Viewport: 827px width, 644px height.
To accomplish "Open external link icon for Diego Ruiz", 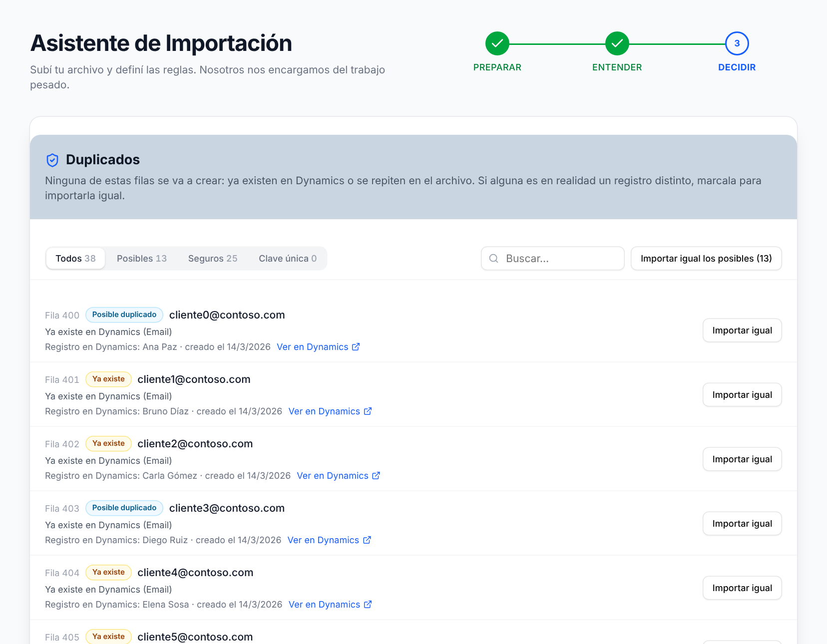I will [x=367, y=540].
